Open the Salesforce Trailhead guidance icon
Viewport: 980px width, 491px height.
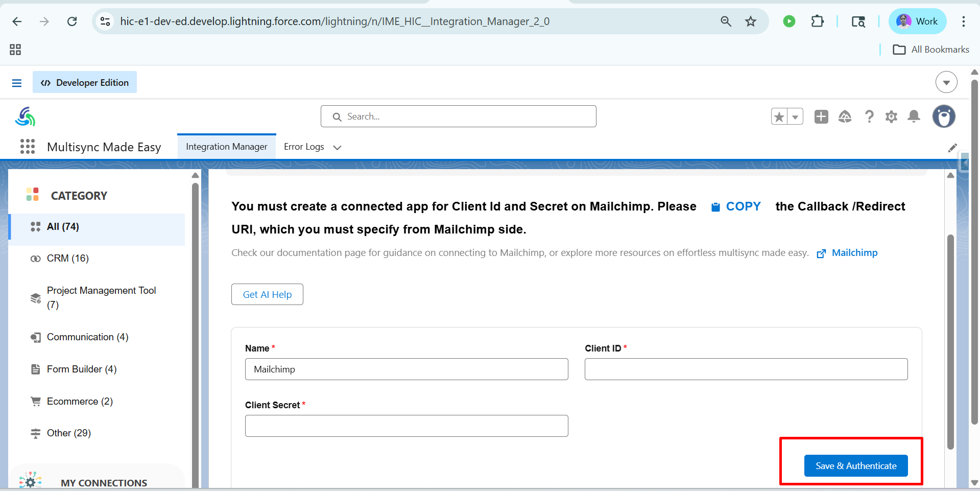pyautogui.click(x=845, y=117)
